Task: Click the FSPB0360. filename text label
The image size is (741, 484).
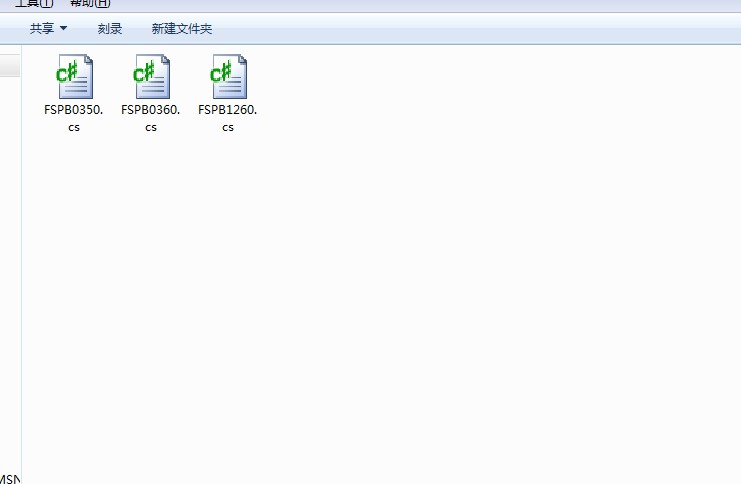Action: pyautogui.click(x=150, y=110)
